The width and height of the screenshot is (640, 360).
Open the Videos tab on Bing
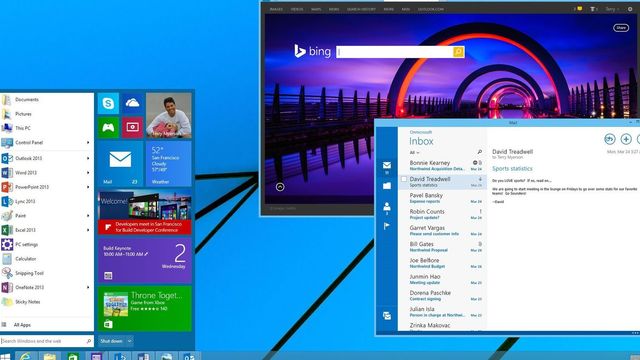coord(297,9)
